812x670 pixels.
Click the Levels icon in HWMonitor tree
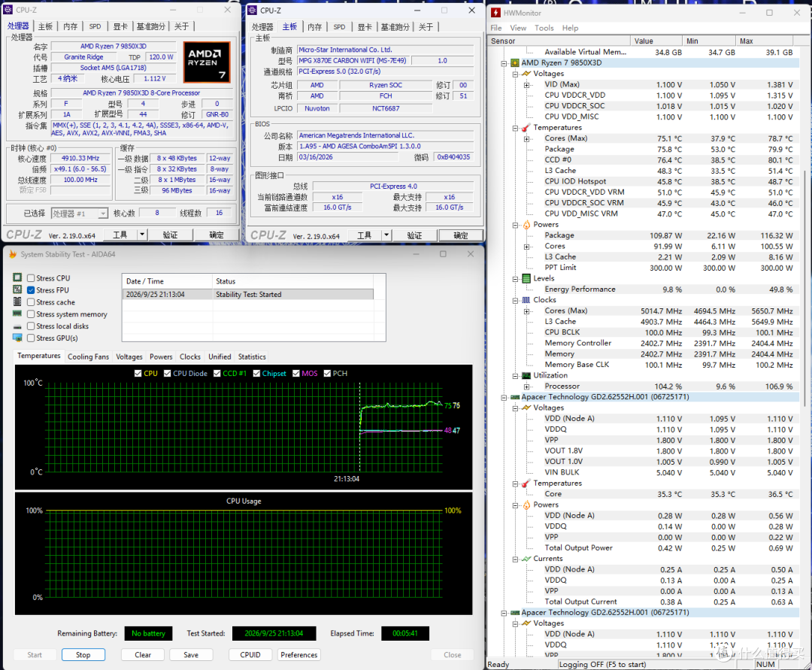click(x=526, y=278)
